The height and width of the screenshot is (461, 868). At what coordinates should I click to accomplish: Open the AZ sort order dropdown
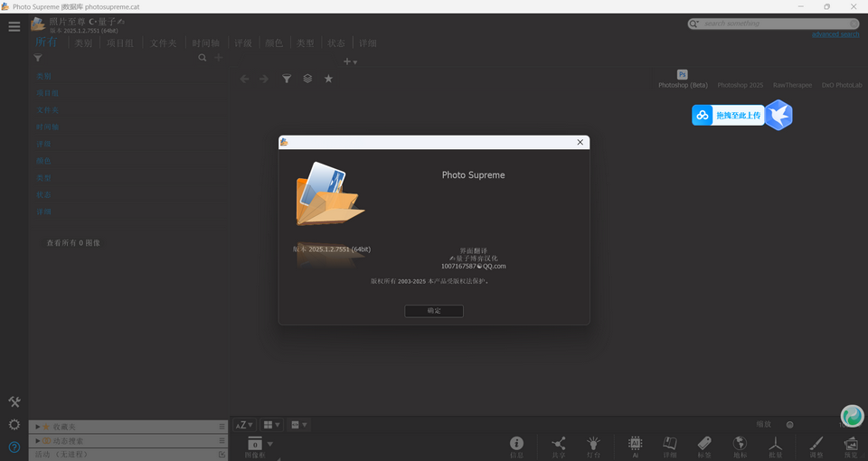point(244,425)
